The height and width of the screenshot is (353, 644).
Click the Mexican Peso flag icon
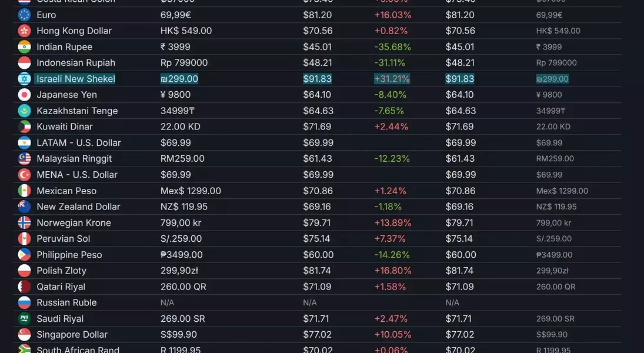click(x=24, y=191)
